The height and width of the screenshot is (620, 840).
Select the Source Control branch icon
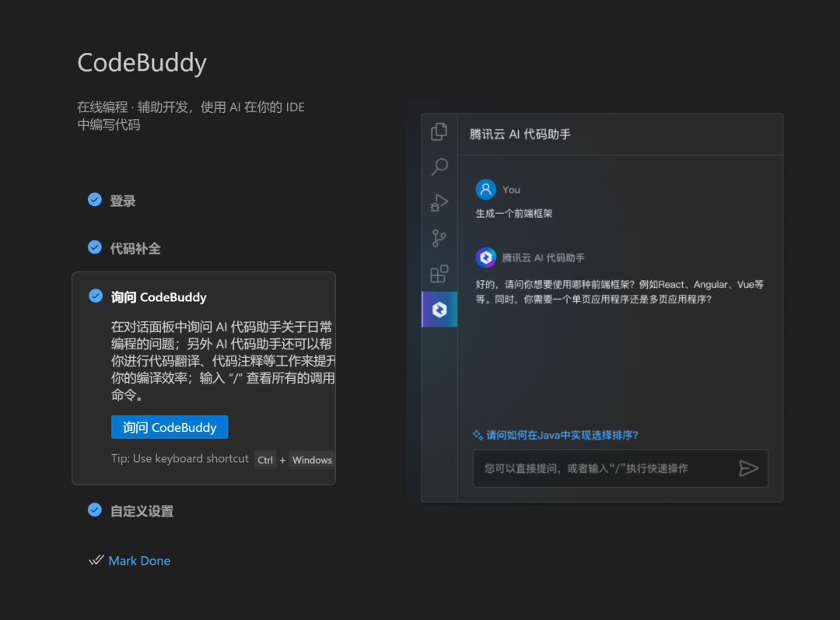(439, 238)
